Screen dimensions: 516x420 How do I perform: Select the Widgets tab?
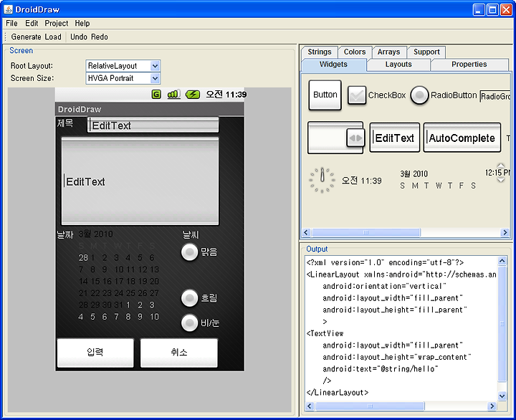click(x=333, y=65)
